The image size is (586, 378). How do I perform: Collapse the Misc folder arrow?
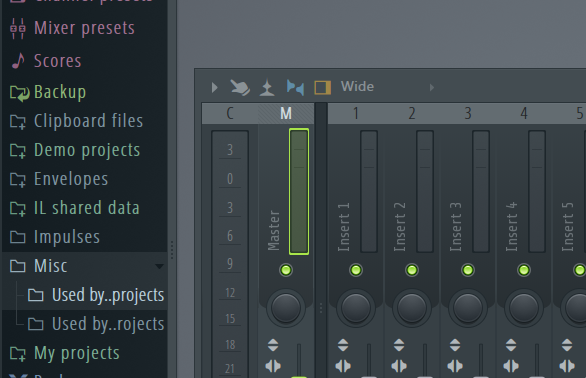159,266
